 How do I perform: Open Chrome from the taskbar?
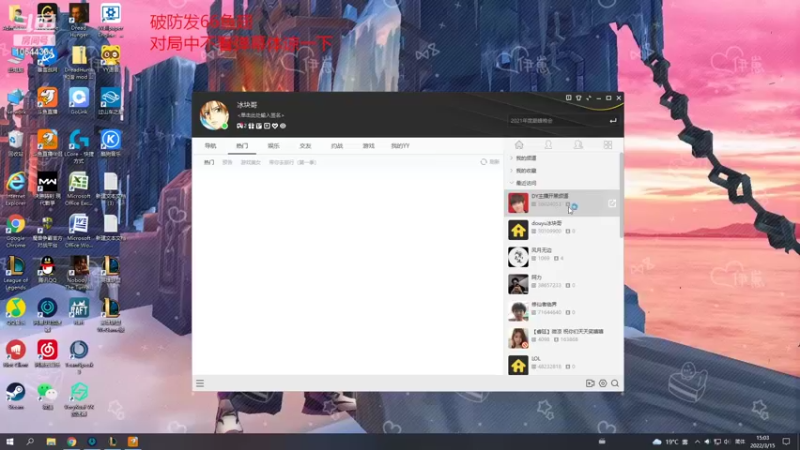point(71,441)
